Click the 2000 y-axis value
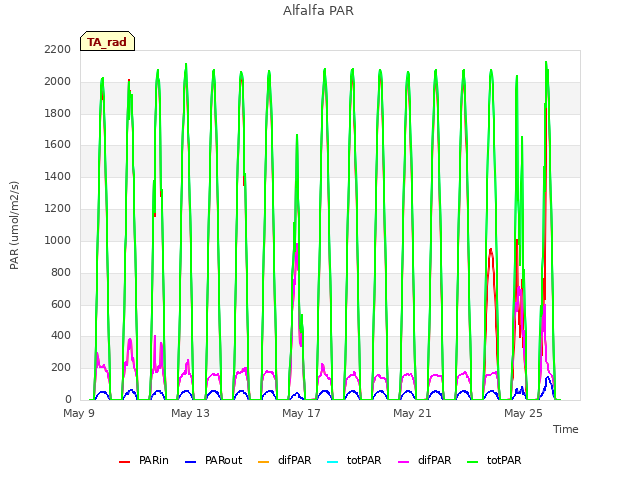 58,82
